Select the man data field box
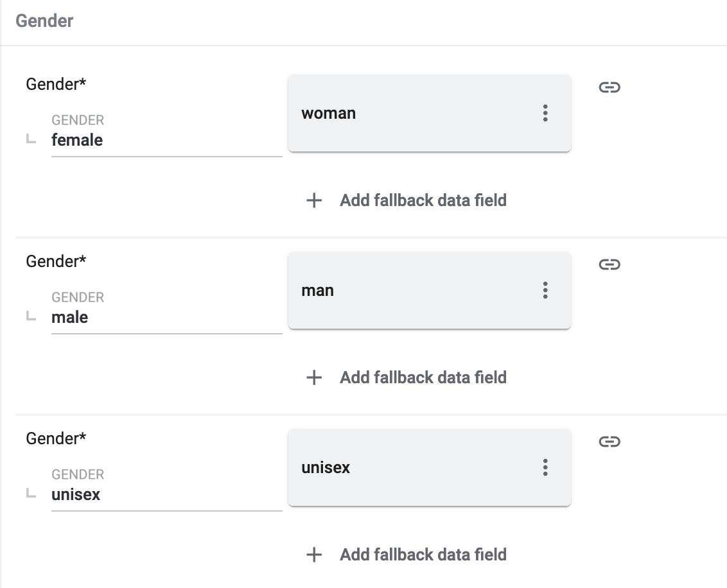 [x=411, y=291]
